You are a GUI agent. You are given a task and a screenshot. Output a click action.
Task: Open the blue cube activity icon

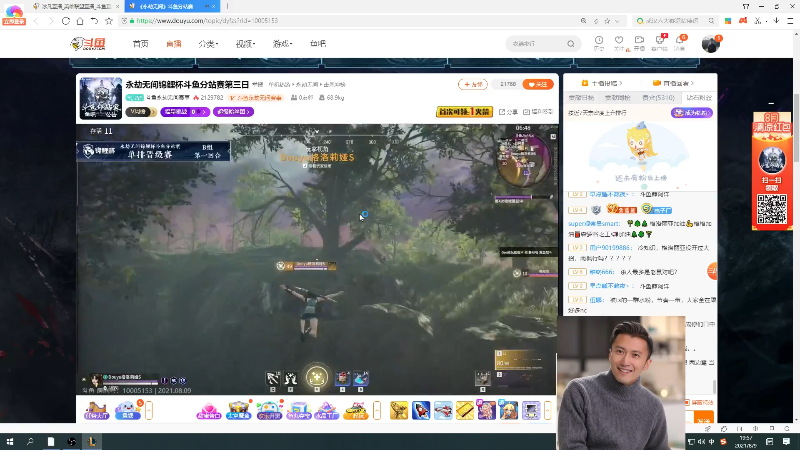(x=298, y=410)
